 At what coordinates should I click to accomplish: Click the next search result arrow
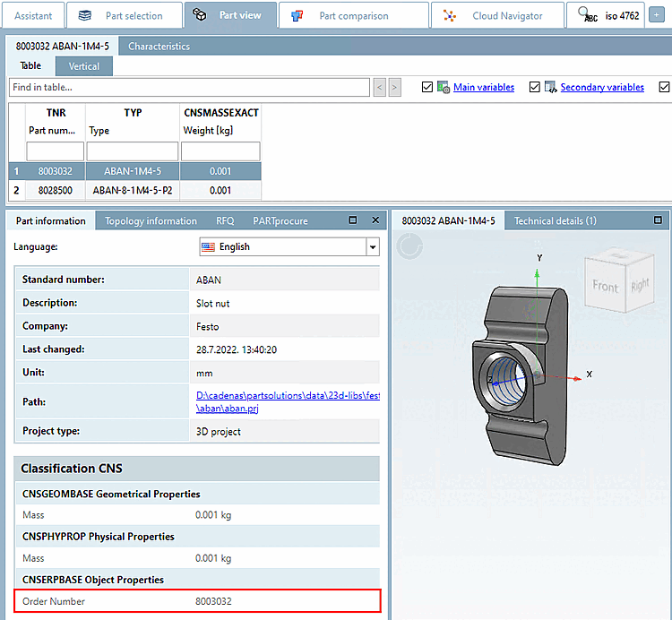coord(395,87)
